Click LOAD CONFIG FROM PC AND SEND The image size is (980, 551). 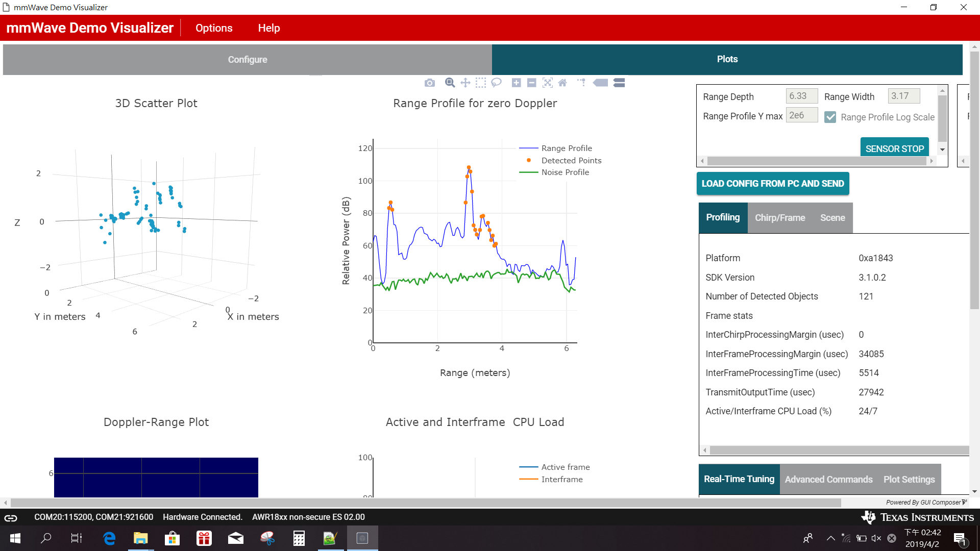tap(773, 184)
